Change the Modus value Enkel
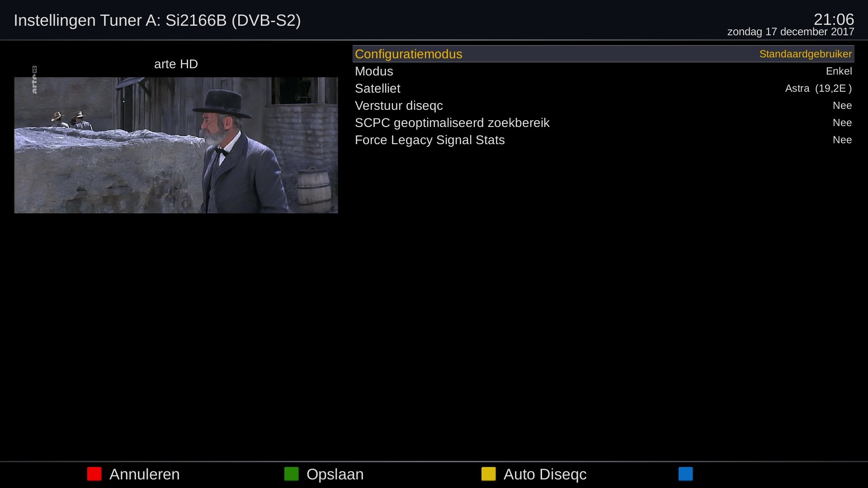Image resolution: width=868 pixels, height=488 pixels. pos(839,71)
